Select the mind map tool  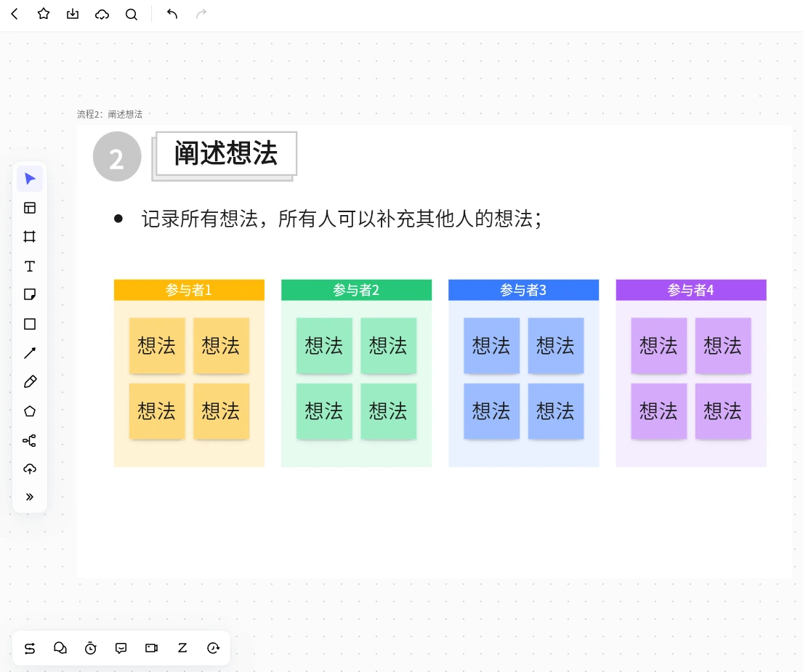coord(30,440)
